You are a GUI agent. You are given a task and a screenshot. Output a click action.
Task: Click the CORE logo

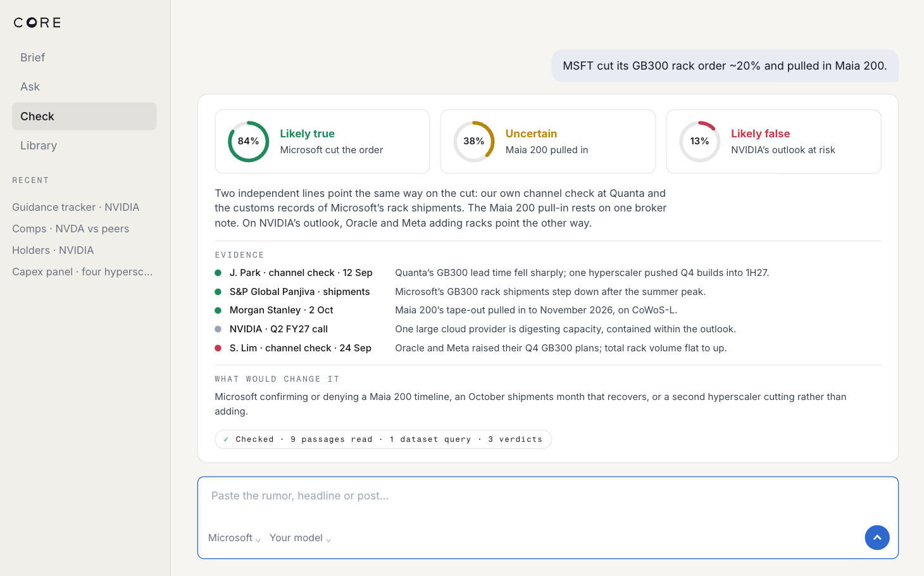[x=37, y=23]
